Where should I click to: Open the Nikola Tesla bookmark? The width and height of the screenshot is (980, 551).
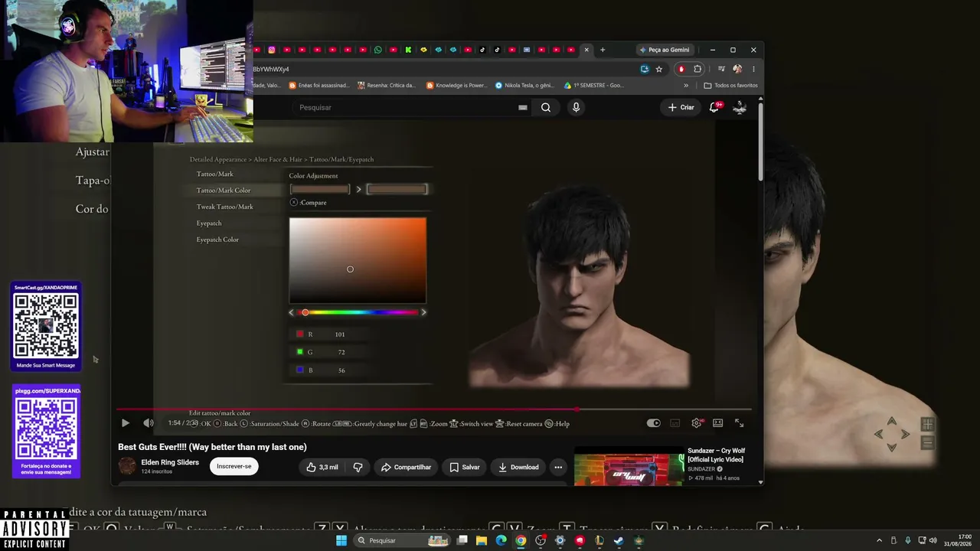click(524, 86)
